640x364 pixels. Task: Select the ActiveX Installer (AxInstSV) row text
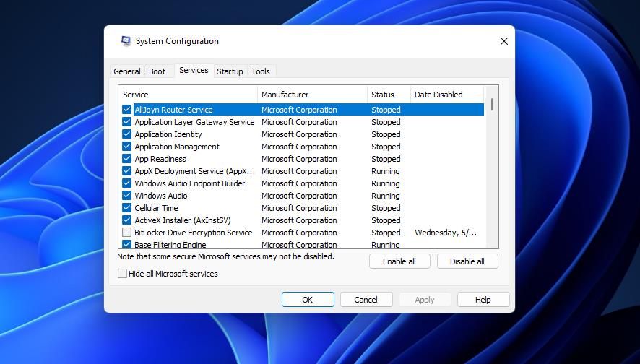point(183,220)
